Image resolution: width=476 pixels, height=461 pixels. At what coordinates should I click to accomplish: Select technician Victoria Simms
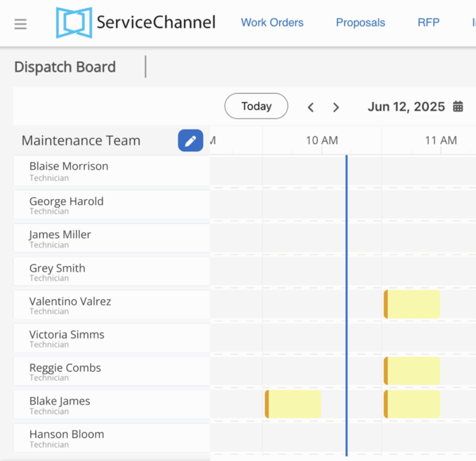pyautogui.click(x=112, y=338)
